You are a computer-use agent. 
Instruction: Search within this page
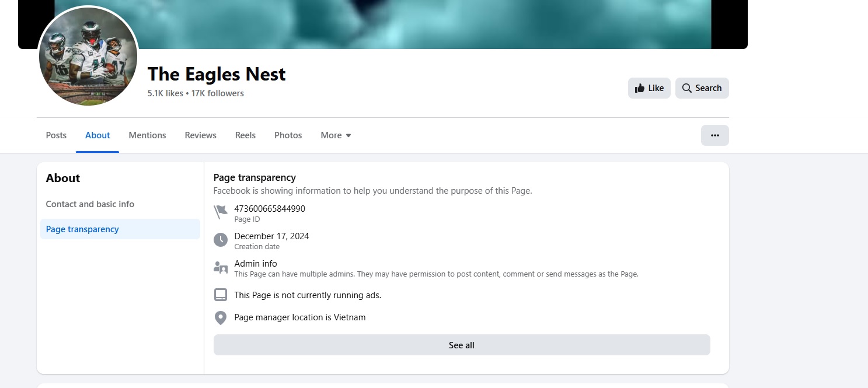tap(702, 88)
